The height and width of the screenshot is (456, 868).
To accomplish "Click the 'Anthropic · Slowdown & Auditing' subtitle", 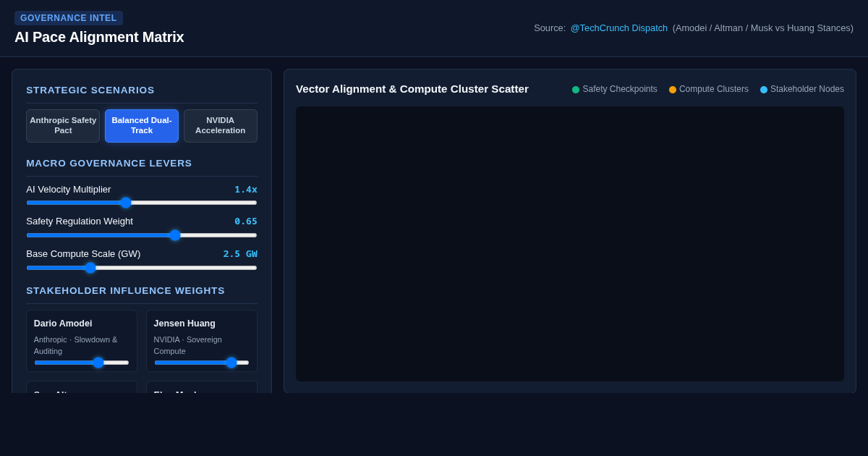I will tap(75, 345).
